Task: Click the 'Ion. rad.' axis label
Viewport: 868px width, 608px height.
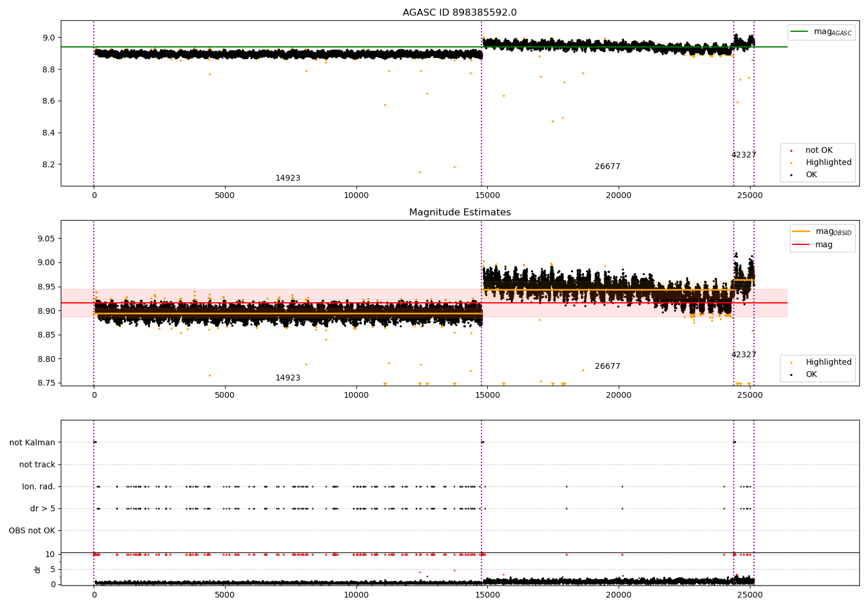Action: pyautogui.click(x=39, y=486)
